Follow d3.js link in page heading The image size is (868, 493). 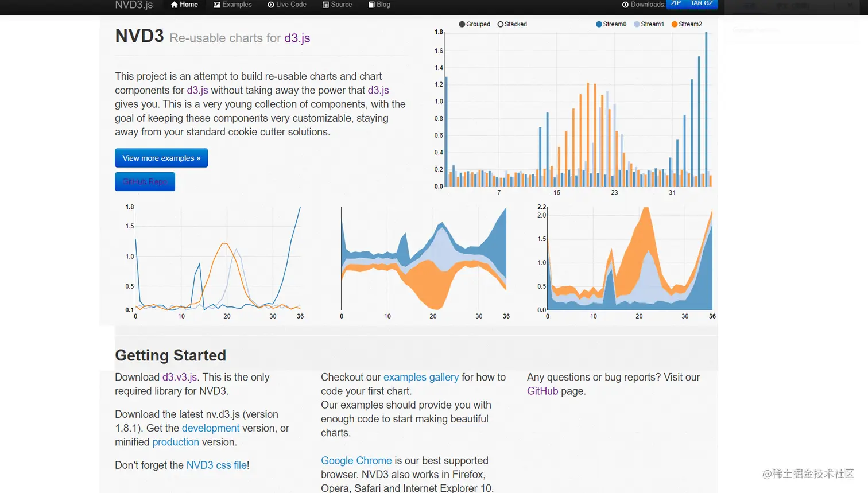(x=297, y=38)
